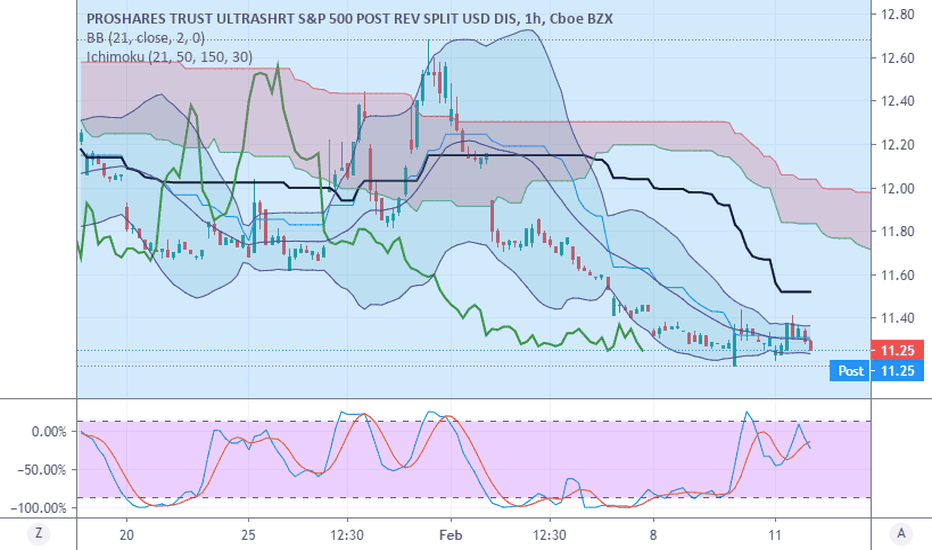Click the 12.40 price axis value
Screen dimensions: 932x550
(x=898, y=101)
